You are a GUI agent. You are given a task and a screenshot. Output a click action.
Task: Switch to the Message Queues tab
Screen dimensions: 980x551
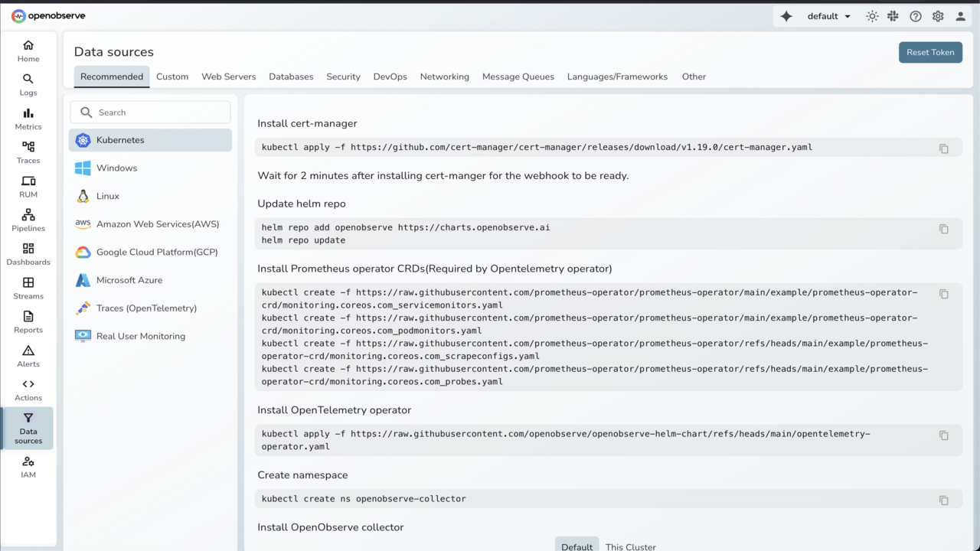pyautogui.click(x=518, y=77)
